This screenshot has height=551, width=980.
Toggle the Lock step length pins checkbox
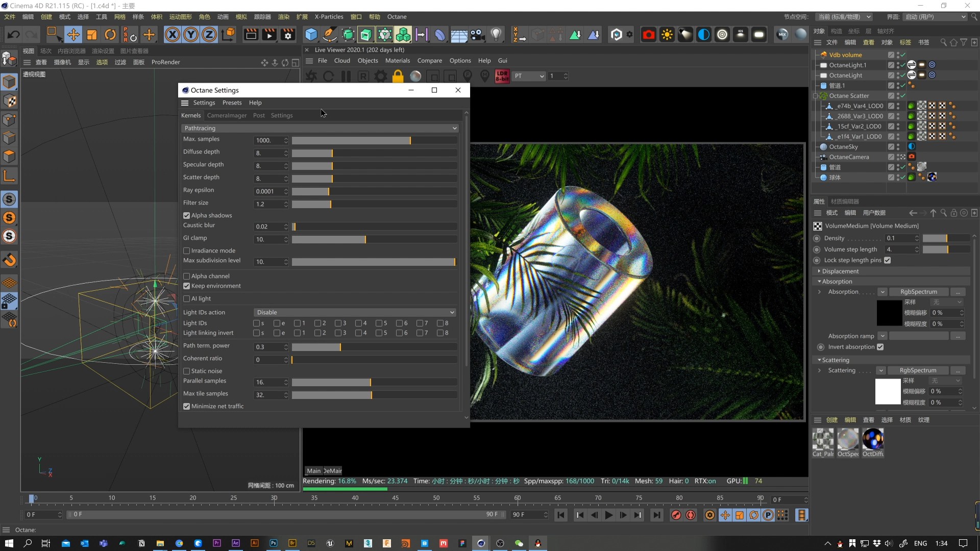point(887,260)
